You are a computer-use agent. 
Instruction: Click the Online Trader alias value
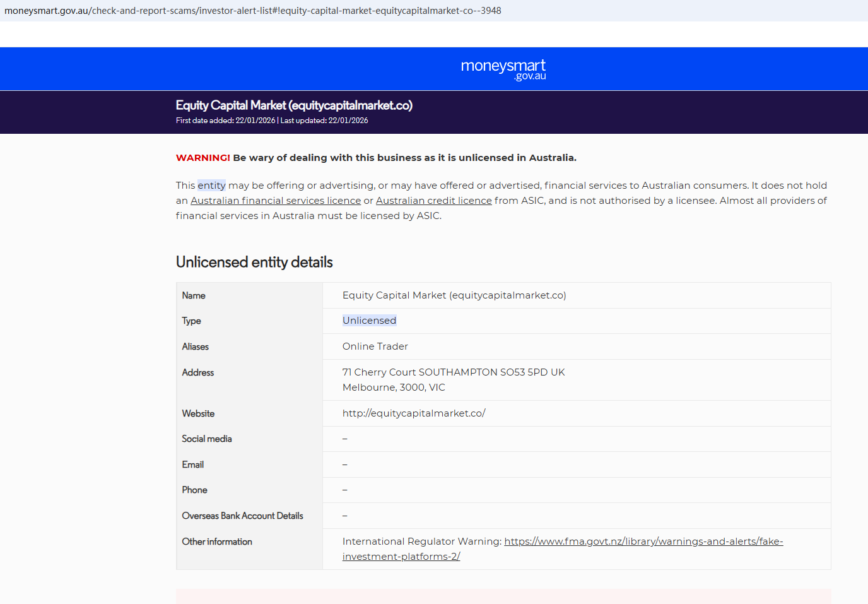tap(375, 346)
